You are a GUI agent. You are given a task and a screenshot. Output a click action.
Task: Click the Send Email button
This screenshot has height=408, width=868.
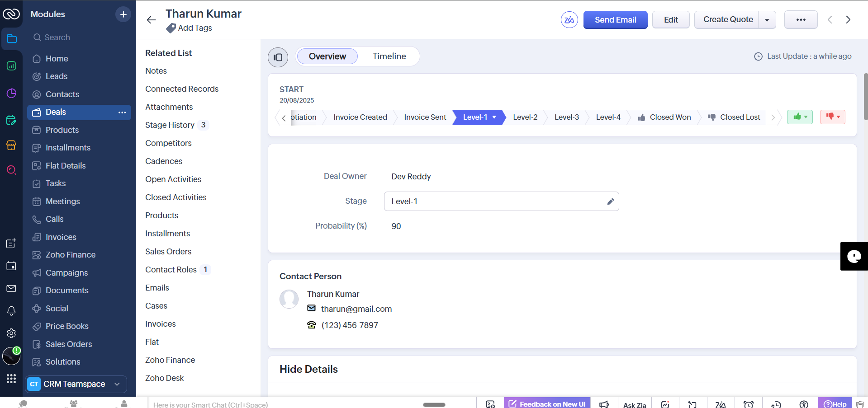[x=615, y=20]
